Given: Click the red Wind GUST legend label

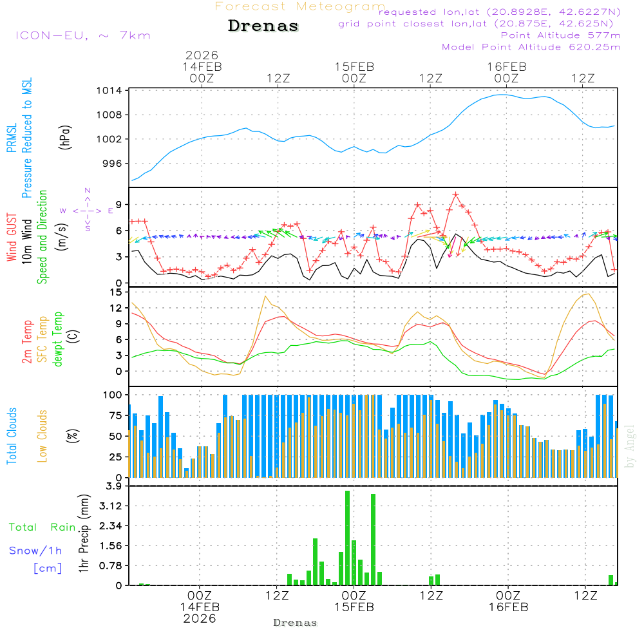Looking at the screenshot, I should (x=12, y=239).
